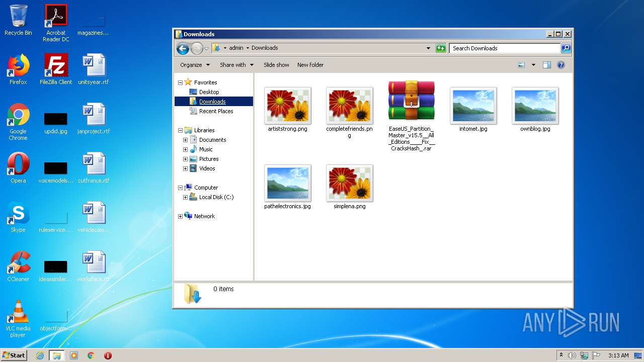Open Windows Media Player from taskbar
644x362 pixels.
coord(74,355)
